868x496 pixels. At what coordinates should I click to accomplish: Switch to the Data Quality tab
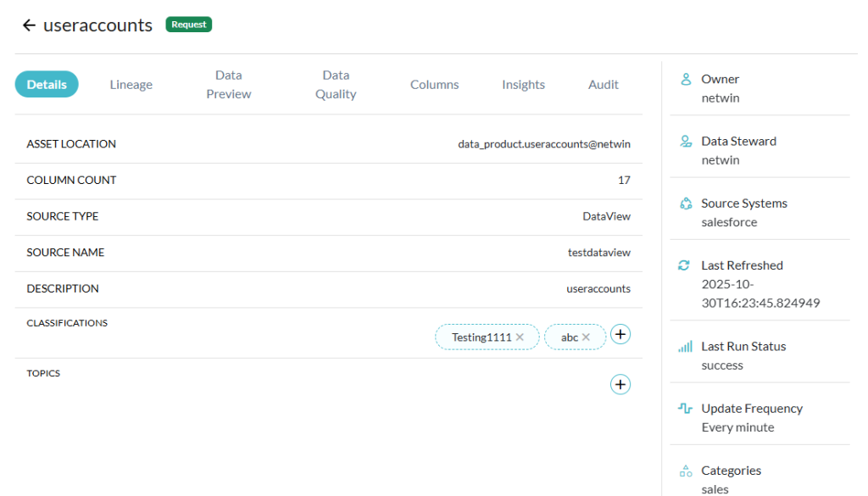(335, 84)
